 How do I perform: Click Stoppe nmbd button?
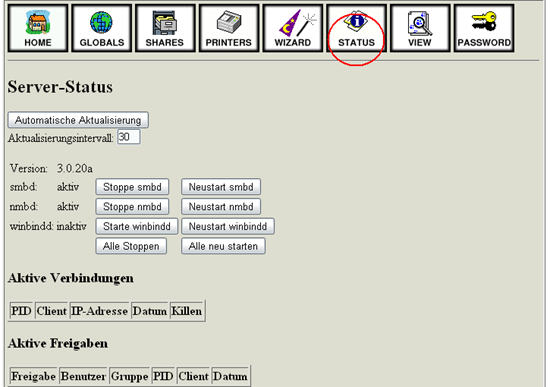(x=132, y=206)
